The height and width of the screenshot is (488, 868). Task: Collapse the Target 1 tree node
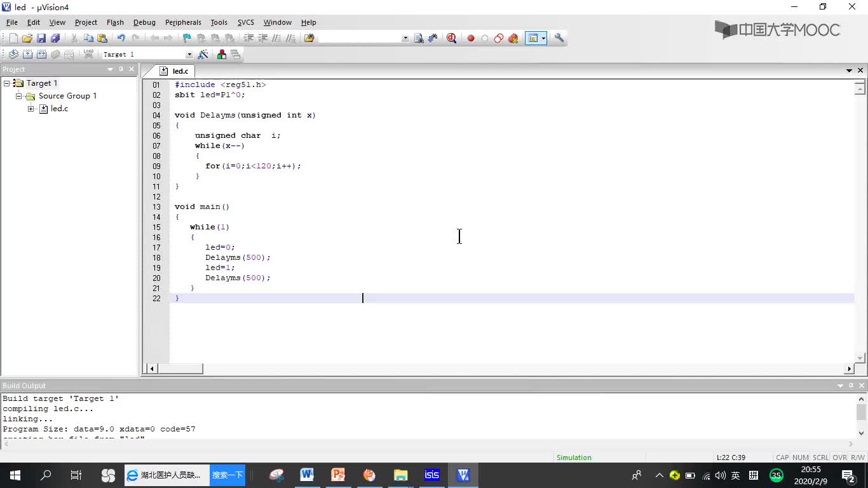click(x=7, y=83)
